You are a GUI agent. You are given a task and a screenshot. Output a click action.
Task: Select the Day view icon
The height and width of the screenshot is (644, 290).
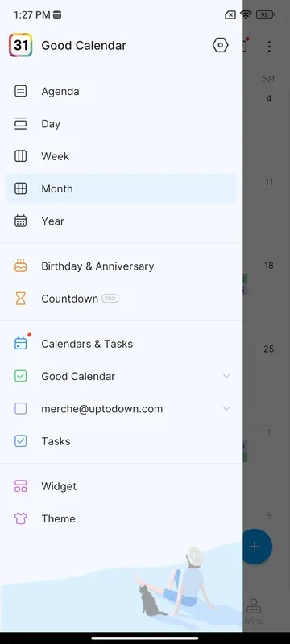coord(20,124)
